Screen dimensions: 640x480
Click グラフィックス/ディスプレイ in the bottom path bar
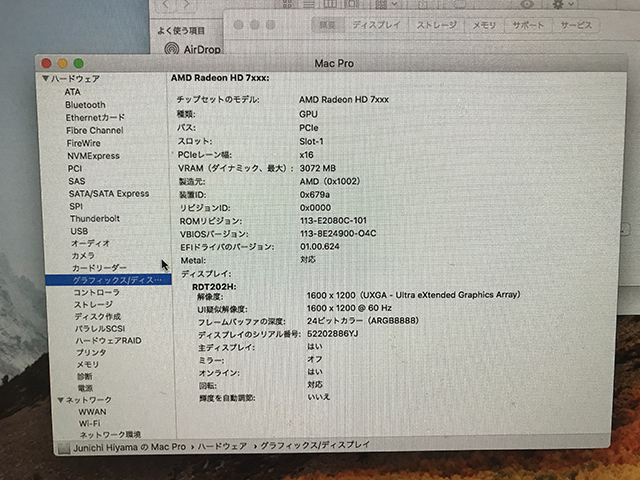coord(315,445)
